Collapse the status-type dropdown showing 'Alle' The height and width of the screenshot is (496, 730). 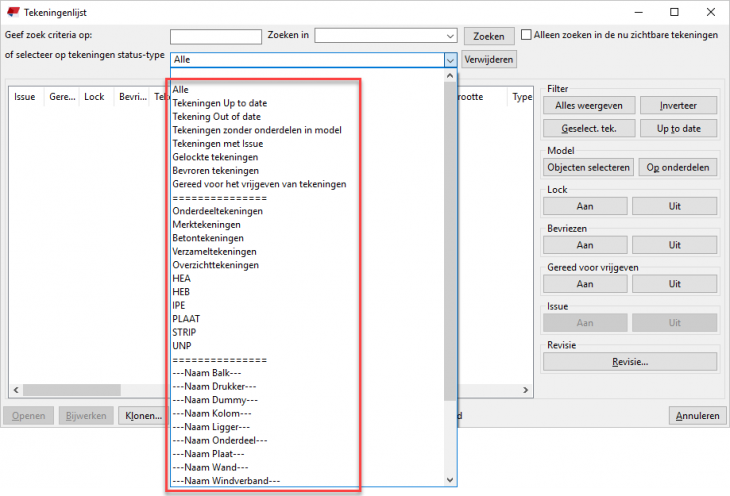coord(449,59)
